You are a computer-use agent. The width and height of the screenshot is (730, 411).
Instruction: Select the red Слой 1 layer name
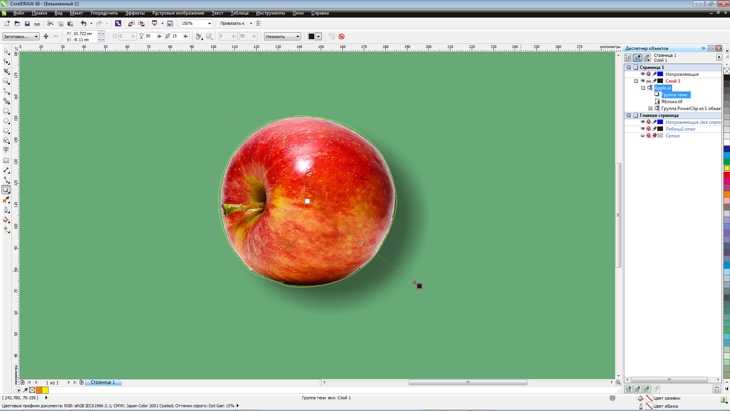[672, 81]
